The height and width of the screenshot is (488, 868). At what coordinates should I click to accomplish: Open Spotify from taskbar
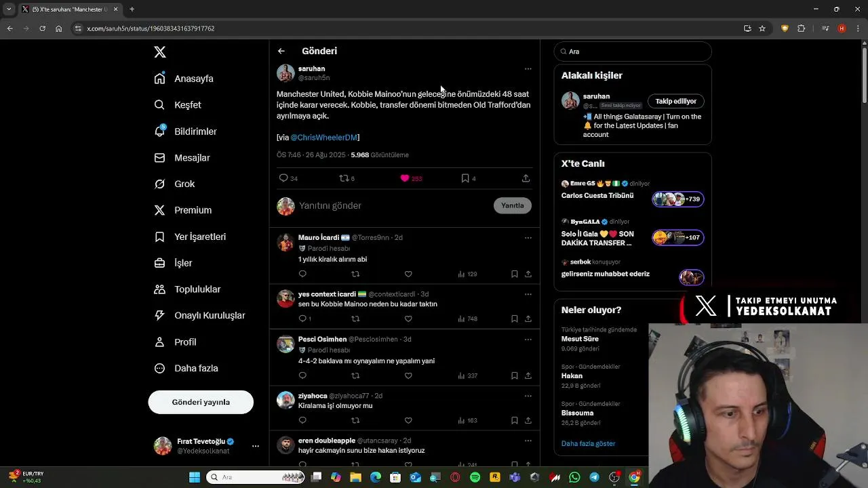coord(475,477)
